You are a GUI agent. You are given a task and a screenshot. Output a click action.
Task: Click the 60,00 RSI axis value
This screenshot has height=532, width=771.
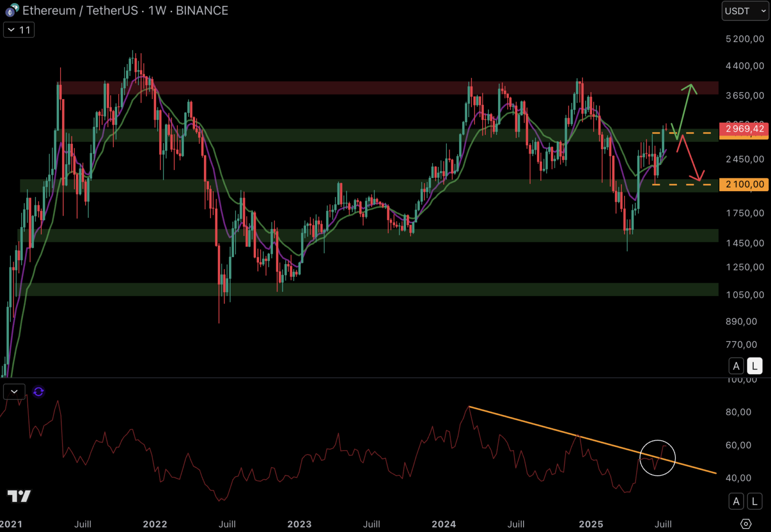738,445
